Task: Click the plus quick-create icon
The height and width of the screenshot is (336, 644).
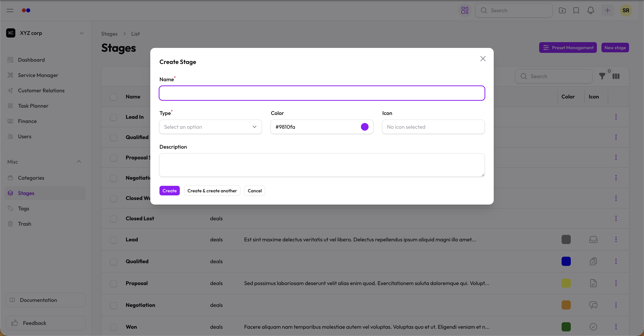Action: pyautogui.click(x=608, y=10)
